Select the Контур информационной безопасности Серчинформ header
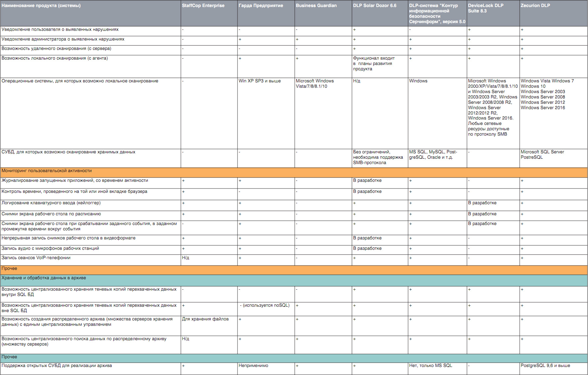 coord(438,13)
